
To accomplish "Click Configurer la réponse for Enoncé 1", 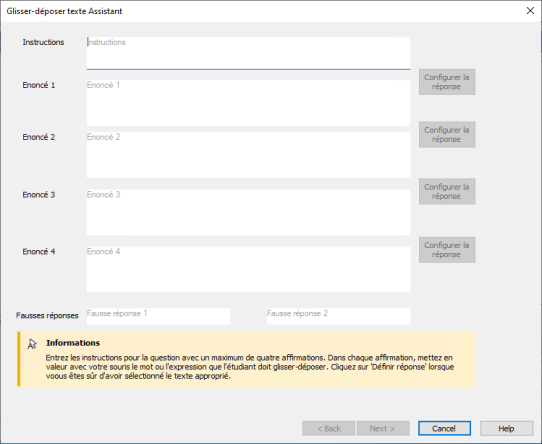I will pyautogui.click(x=447, y=82).
